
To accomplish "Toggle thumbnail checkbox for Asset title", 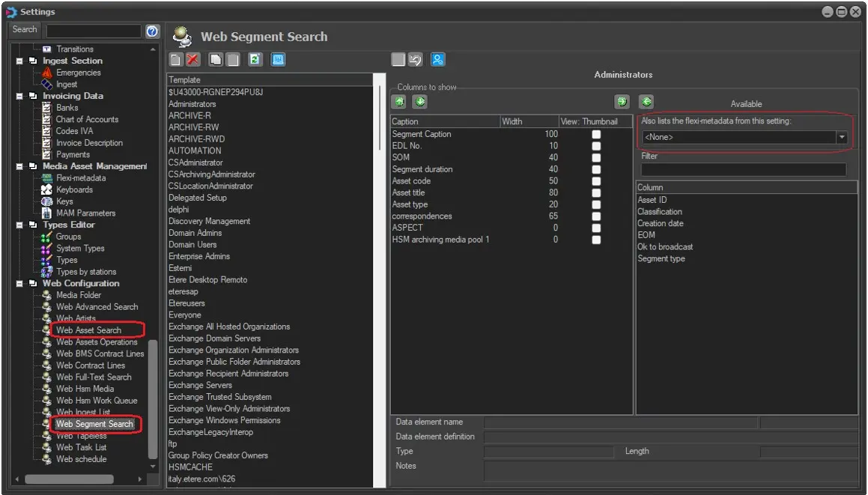I will tap(596, 193).
